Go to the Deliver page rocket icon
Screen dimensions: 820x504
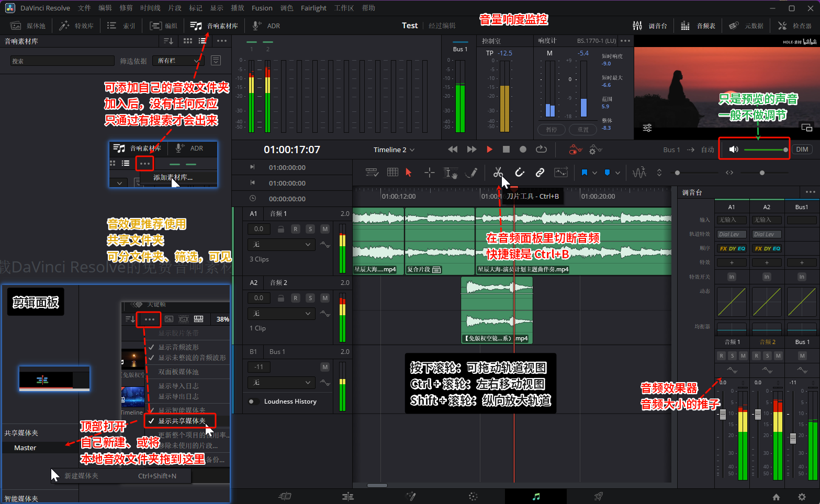599,496
